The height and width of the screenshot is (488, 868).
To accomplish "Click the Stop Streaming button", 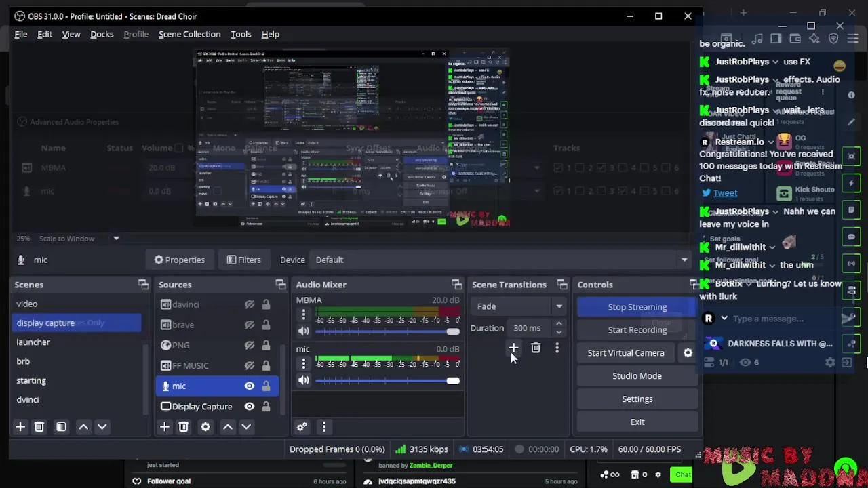I will tap(637, 307).
